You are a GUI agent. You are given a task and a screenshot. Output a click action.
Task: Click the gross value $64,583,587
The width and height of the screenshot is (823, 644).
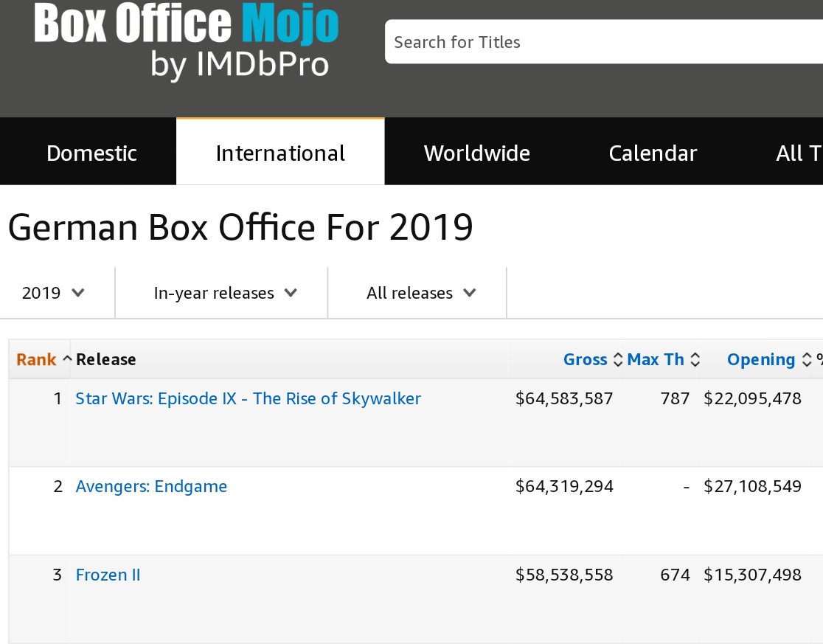click(x=563, y=398)
